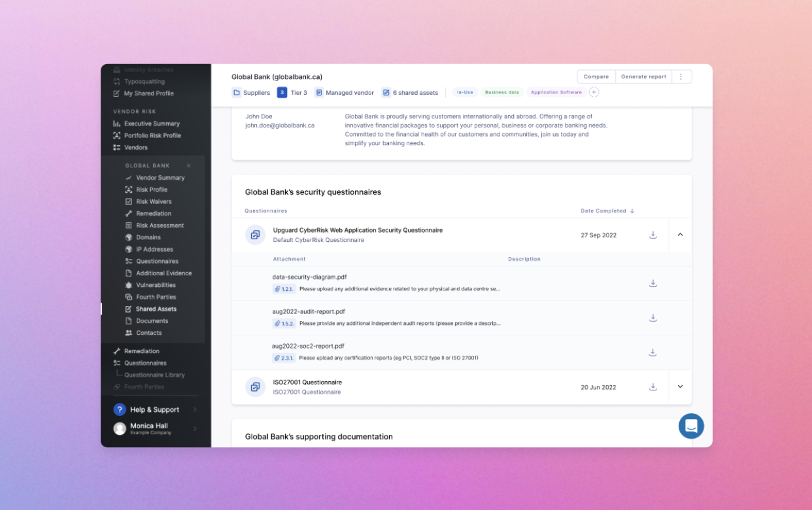
Task: Click the Upguard CyberRisk questionnaire copy icon
Action: coord(255,235)
